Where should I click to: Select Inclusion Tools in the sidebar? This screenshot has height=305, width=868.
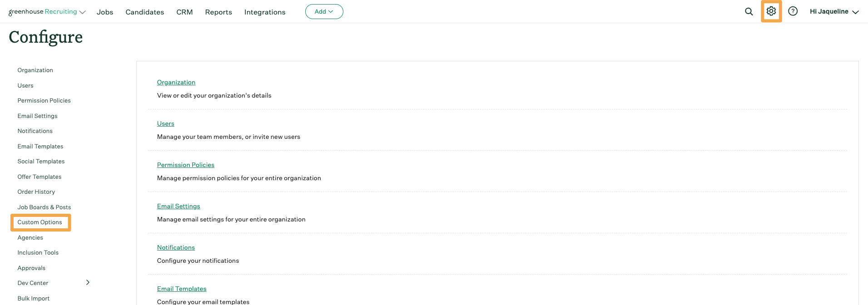point(38,253)
